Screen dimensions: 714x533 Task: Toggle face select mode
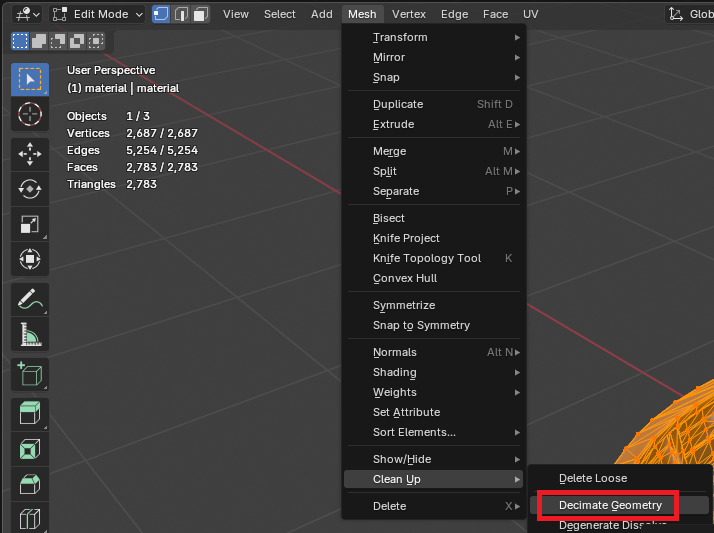pos(201,14)
